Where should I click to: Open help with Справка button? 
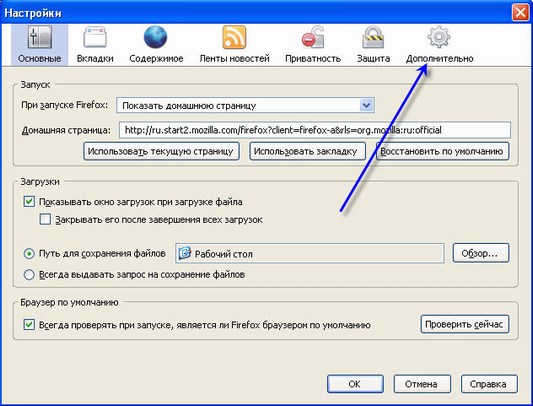[x=489, y=384]
